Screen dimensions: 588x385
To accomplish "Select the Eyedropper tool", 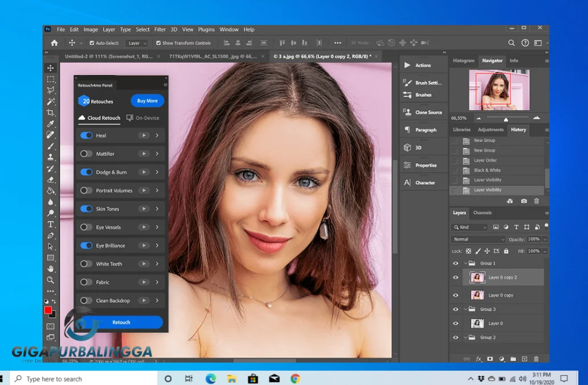I will [x=50, y=123].
